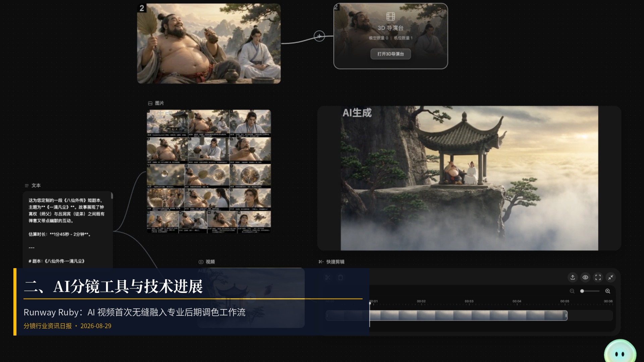Click the 模型数量 0 | 机位数量 1 status text
644x362 pixels.
(x=391, y=38)
